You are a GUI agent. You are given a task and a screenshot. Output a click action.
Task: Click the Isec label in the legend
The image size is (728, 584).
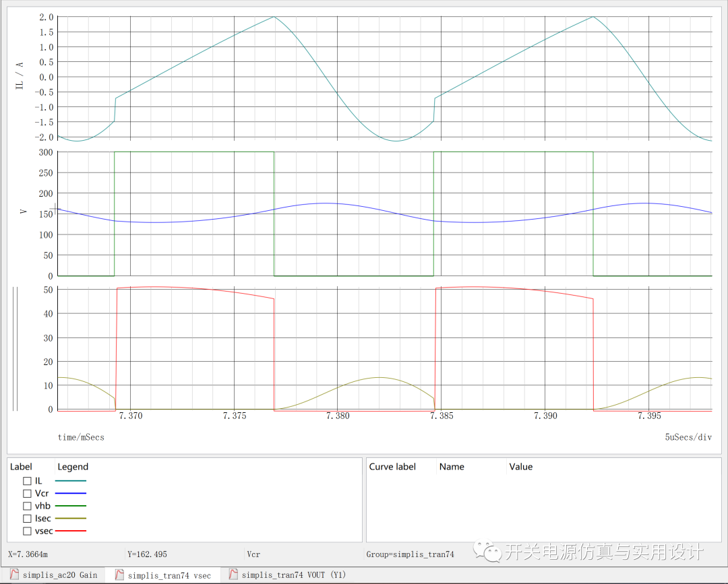tap(42, 519)
